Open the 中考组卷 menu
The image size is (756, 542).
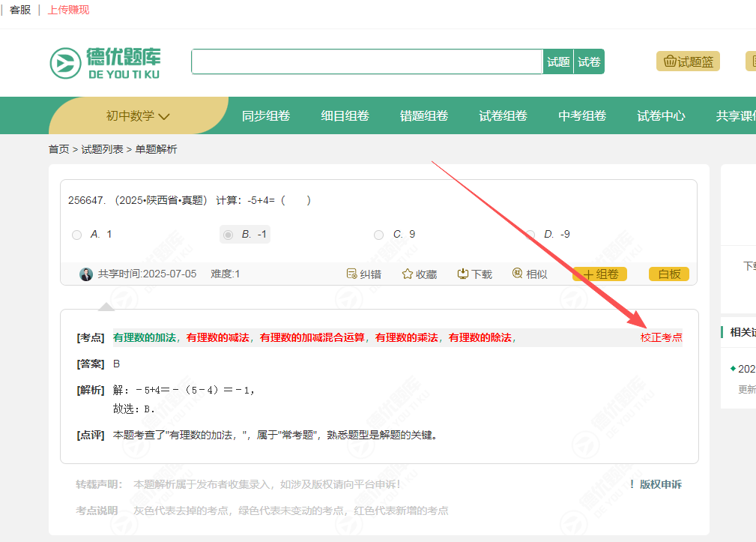pyautogui.click(x=582, y=115)
